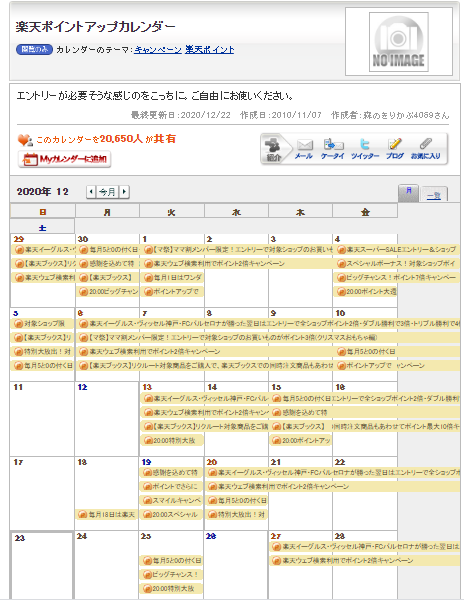Click the 土 weekday header
The width and height of the screenshot is (464, 604).
click(42, 227)
